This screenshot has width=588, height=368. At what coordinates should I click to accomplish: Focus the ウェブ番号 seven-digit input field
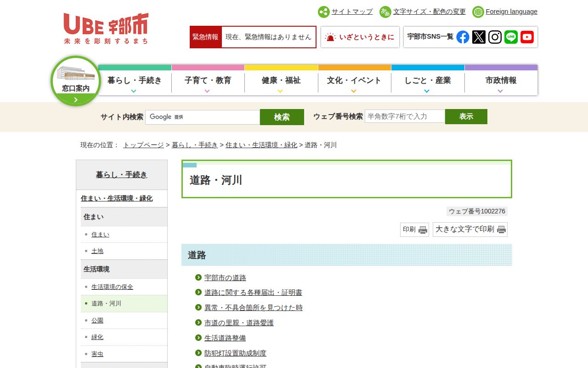(x=405, y=116)
